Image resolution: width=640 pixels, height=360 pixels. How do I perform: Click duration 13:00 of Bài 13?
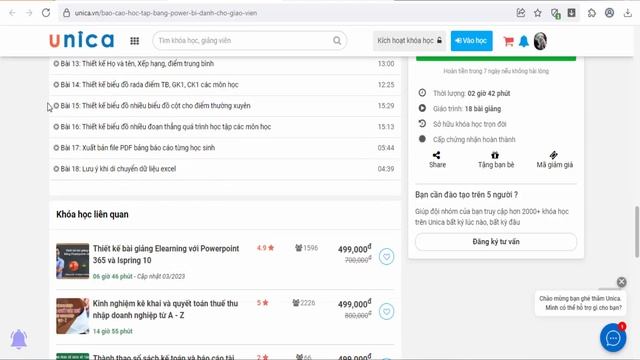(x=386, y=64)
